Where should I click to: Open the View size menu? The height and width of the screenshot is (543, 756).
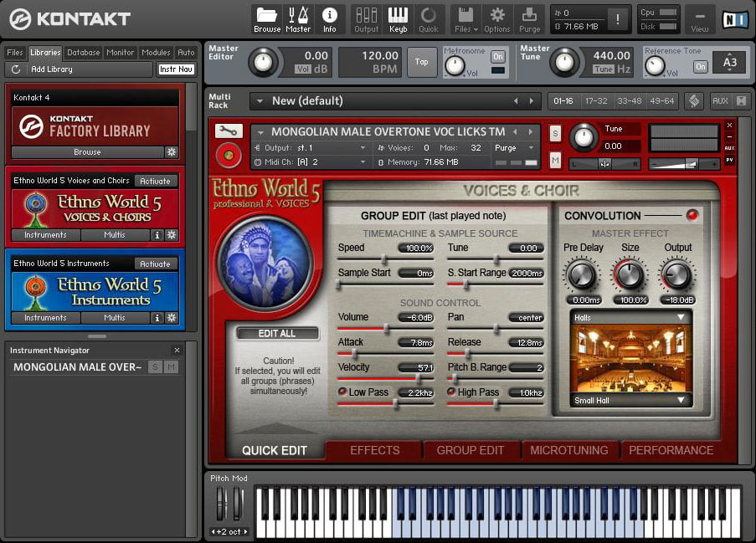pyautogui.click(x=700, y=20)
